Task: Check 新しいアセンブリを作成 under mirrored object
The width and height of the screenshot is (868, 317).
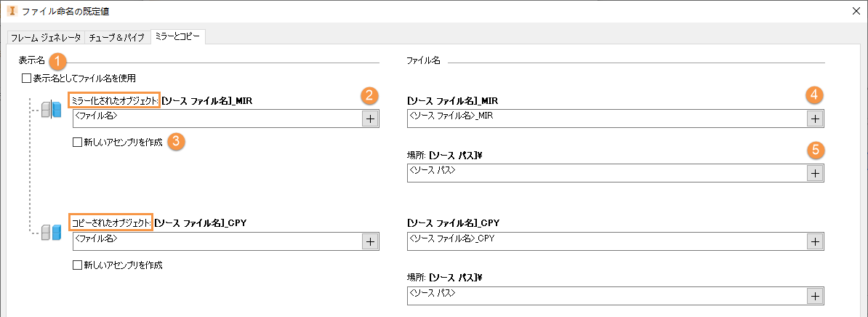Action: point(77,143)
